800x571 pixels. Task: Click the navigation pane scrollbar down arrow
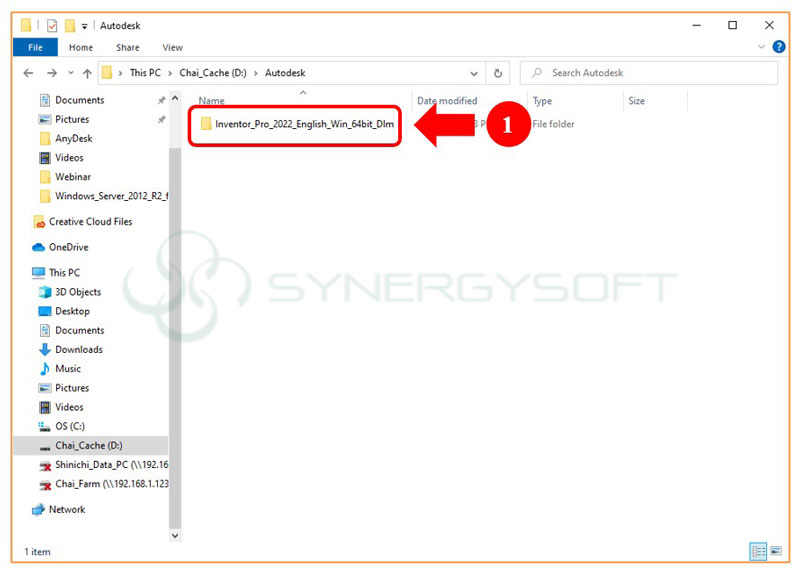coord(176,535)
